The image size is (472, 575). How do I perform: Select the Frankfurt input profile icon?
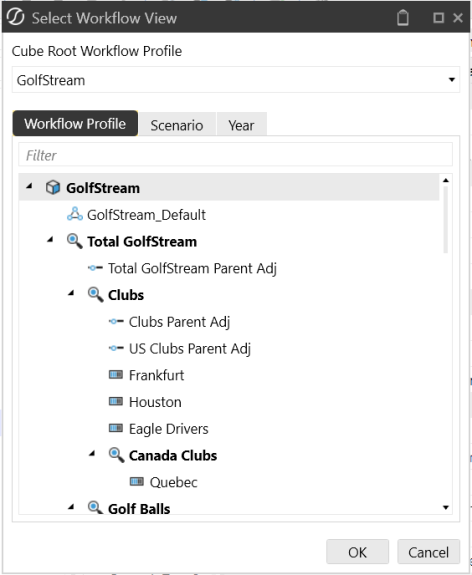(x=116, y=375)
